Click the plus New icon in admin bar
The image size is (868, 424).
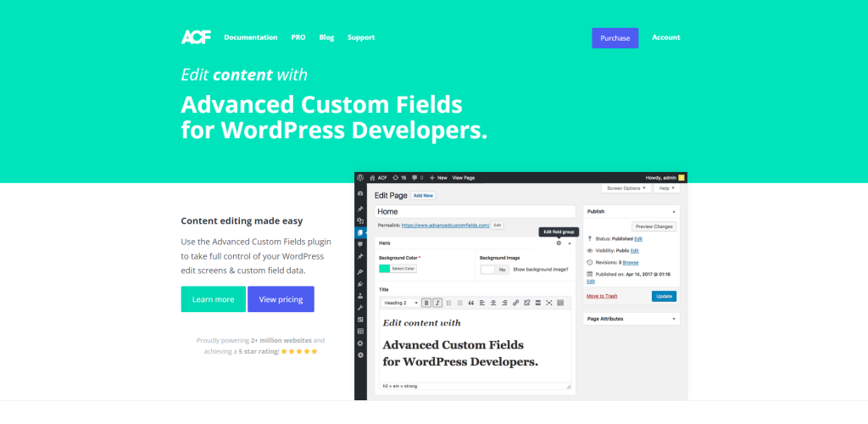coord(432,178)
